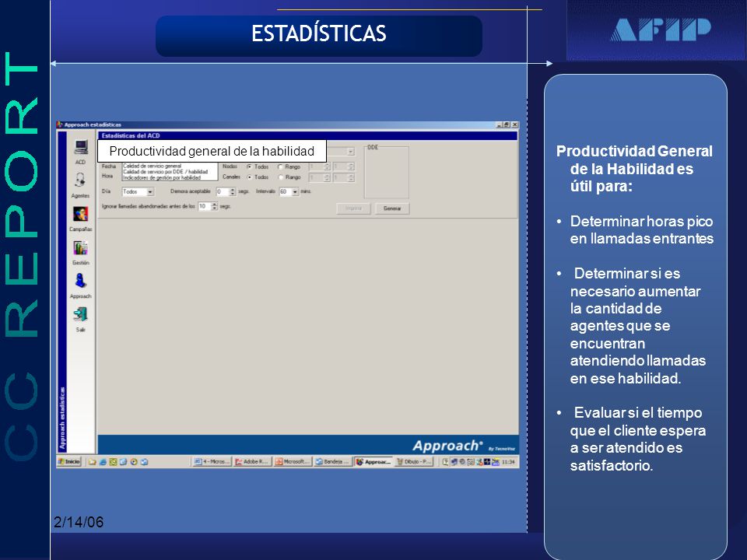
Task: Click the 'Approac...' taskbar button
Action: pyautogui.click(x=374, y=461)
